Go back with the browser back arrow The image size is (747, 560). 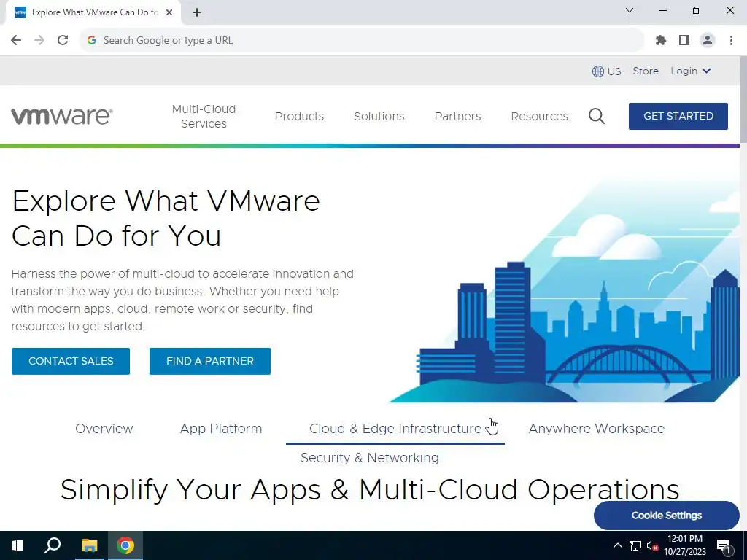tap(16, 41)
